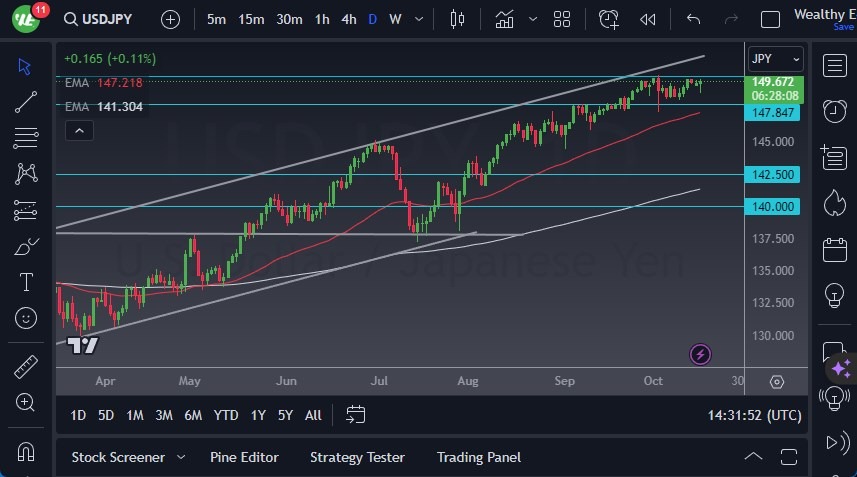Open the calendar panel in right sidebar

click(834, 249)
